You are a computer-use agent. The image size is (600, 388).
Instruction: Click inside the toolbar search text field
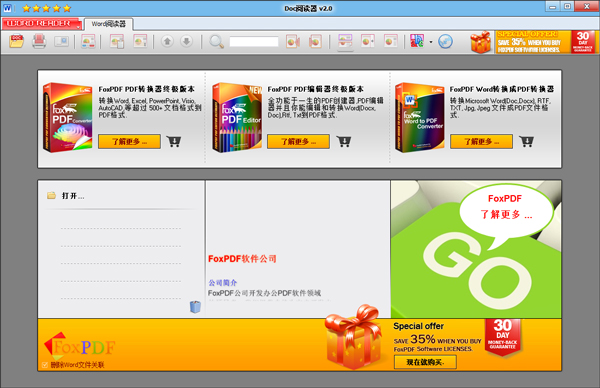point(254,41)
